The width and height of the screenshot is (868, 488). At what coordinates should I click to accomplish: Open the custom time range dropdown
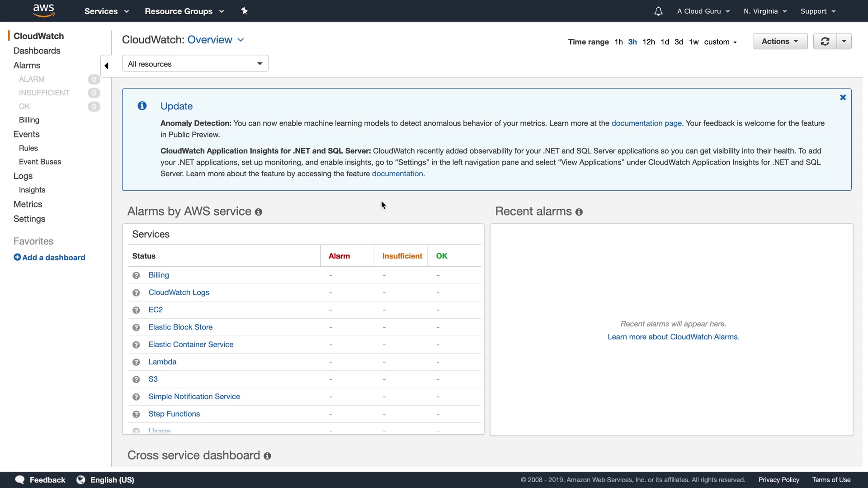click(x=720, y=42)
